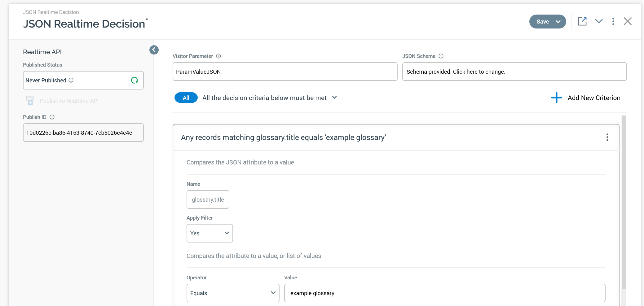Viewport: 644px width, 306px height.
Task: Click the vertical scrollbar of criteria list
Action: tap(624, 201)
